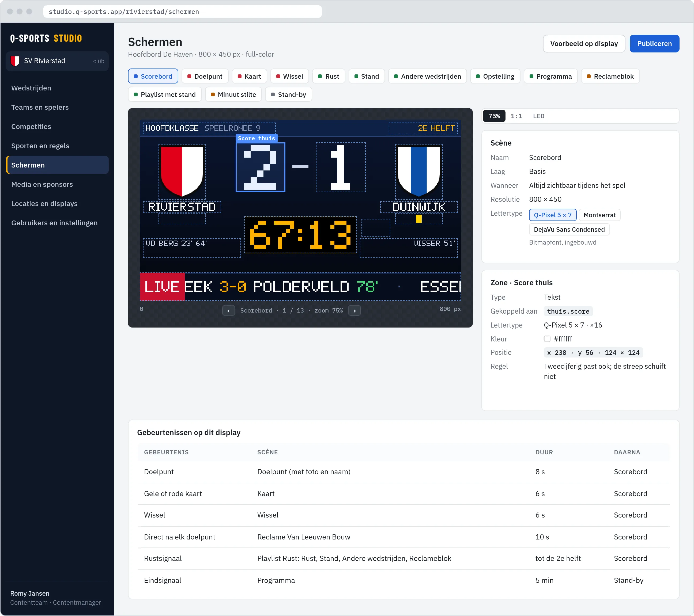Click Voorbeeld op display button

coord(584,44)
